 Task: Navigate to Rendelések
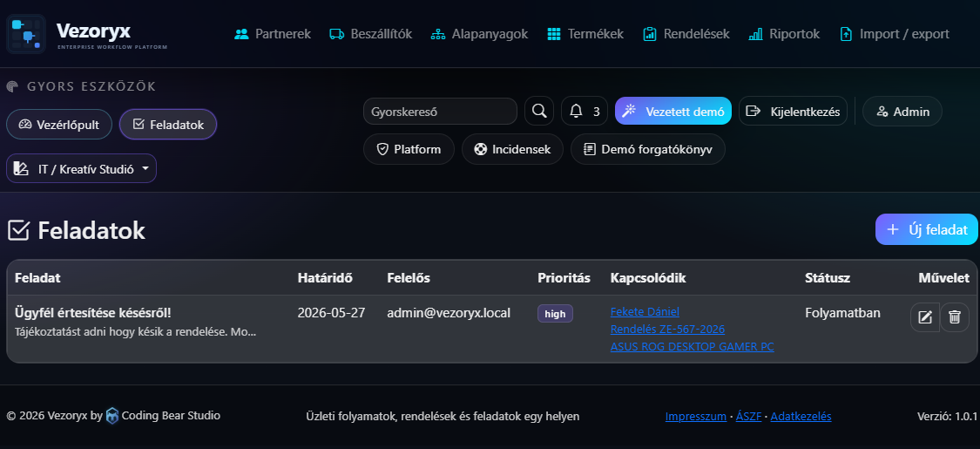pos(686,34)
